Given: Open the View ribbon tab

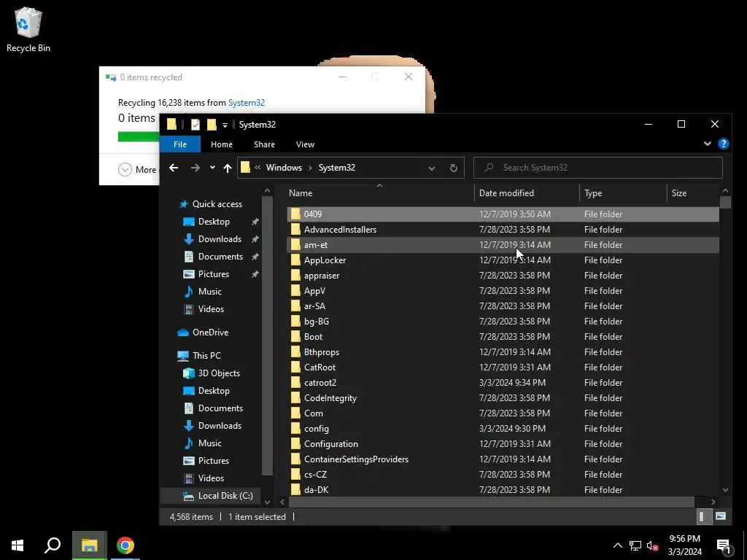Looking at the screenshot, I should 305,144.
